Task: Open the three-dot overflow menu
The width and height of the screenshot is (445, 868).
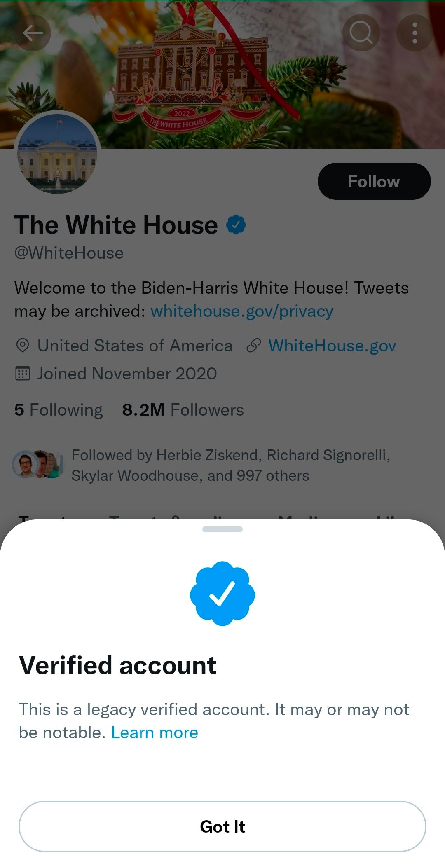Action: [x=415, y=33]
